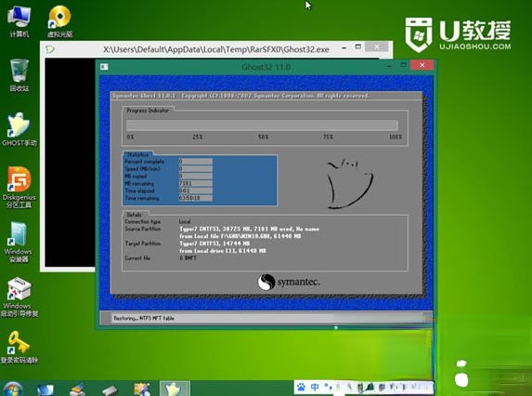The image size is (532, 396).
Task: Click the Ghost32.exe path title text
Action: pos(216,49)
